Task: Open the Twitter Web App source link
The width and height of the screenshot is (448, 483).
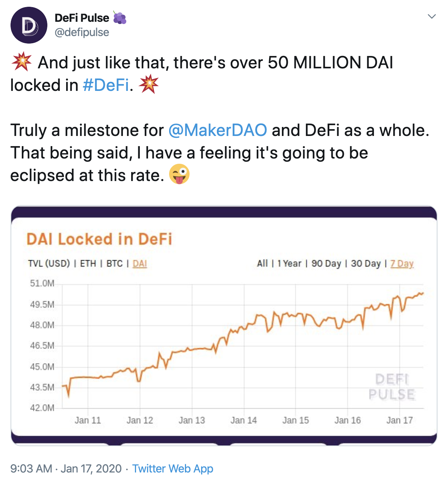Action: click(x=173, y=469)
